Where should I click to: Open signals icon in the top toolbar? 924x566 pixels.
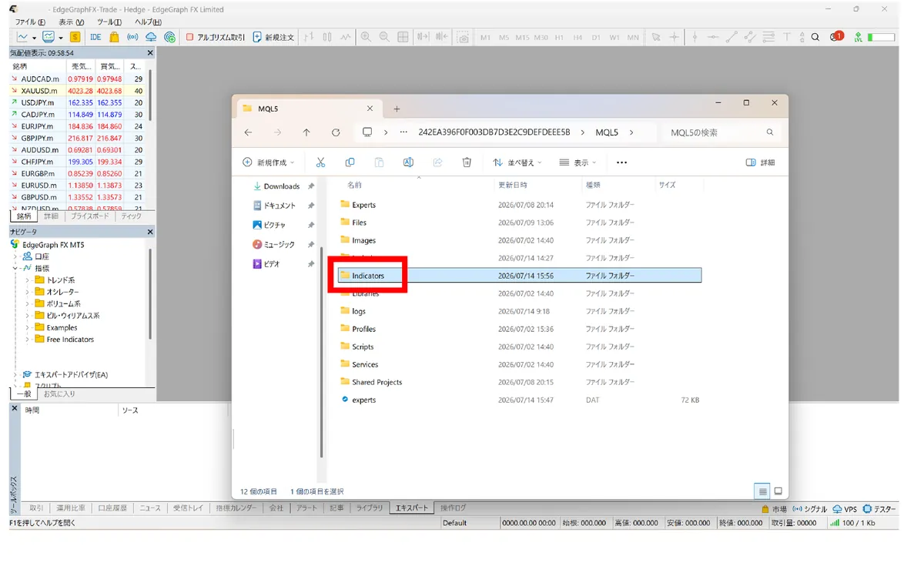click(132, 37)
